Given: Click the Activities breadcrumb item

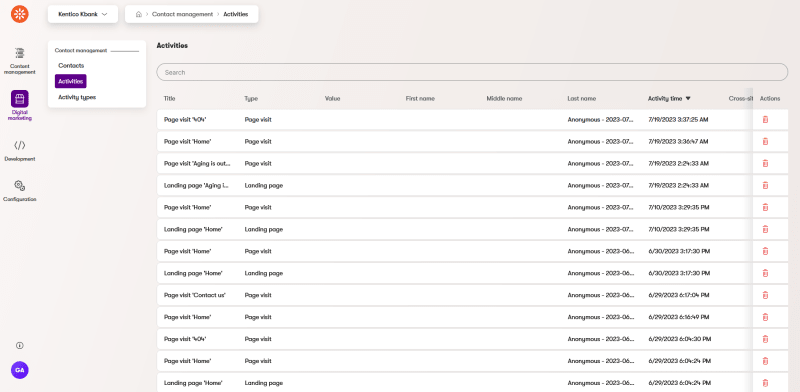Looking at the screenshot, I should click(x=236, y=14).
